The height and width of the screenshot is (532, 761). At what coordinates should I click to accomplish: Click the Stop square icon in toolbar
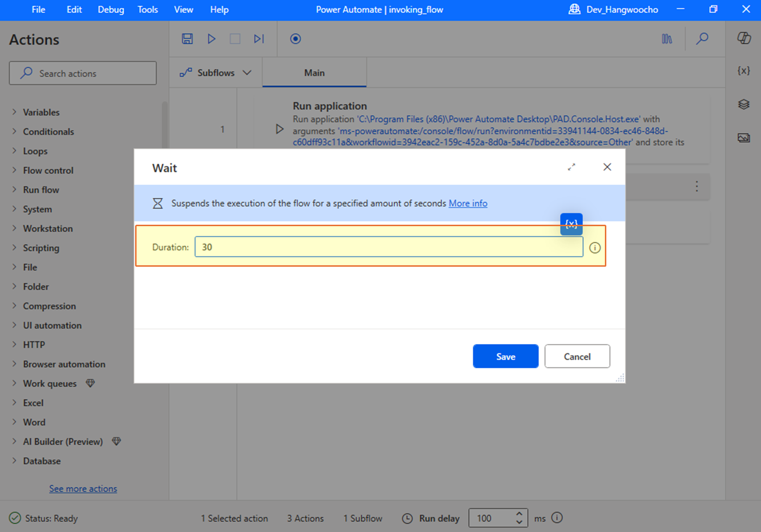point(235,39)
